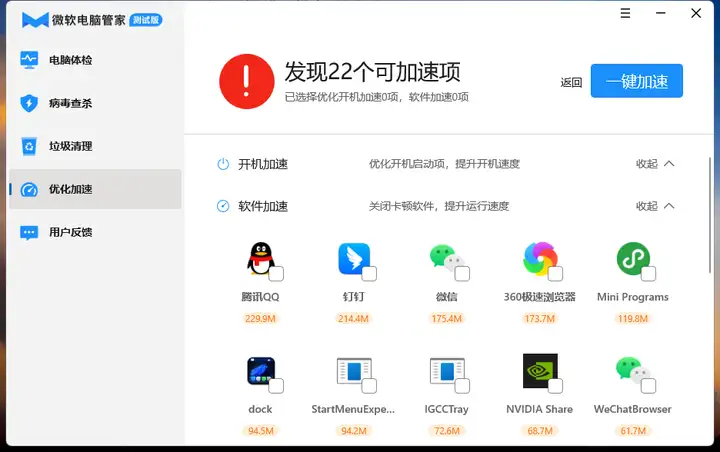Click the IGCCTray app icon
Screen dimensions: 720x452
tap(447, 370)
